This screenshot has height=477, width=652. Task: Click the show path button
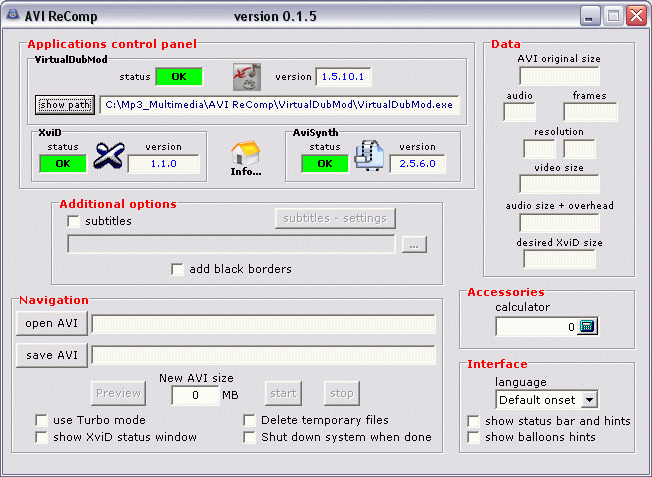[x=65, y=104]
